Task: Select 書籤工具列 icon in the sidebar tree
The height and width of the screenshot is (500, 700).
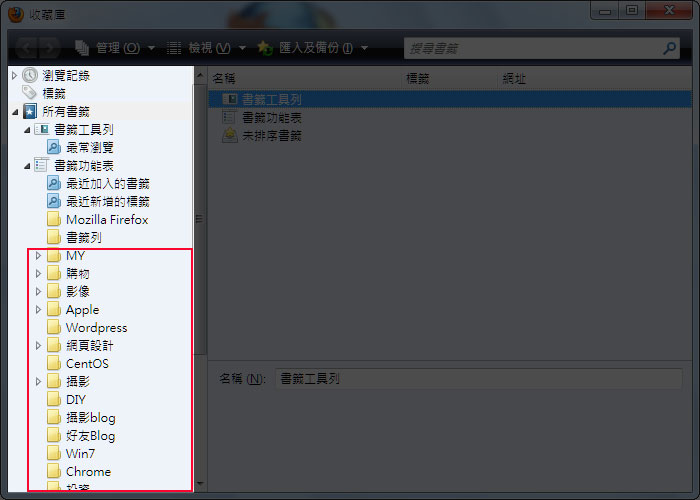Action: click(x=42, y=129)
